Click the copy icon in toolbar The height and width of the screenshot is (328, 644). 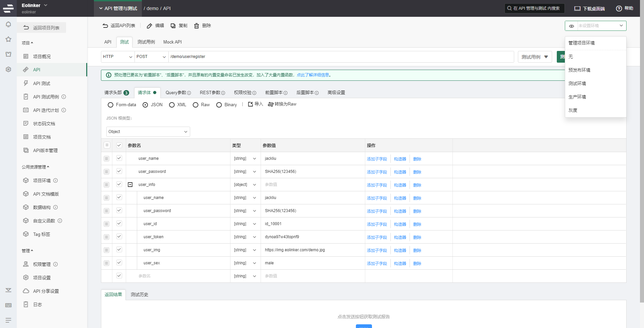point(173,26)
